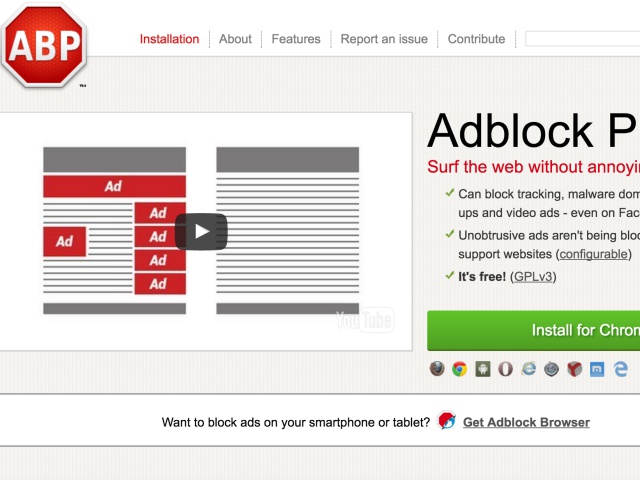Pick the Maxthon browser icon
This screenshot has width=640, height=480.
[x=597, y=368]
